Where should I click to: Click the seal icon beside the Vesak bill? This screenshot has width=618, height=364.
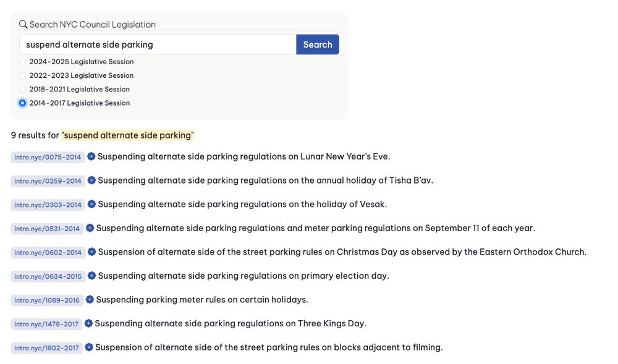point(91,204)
